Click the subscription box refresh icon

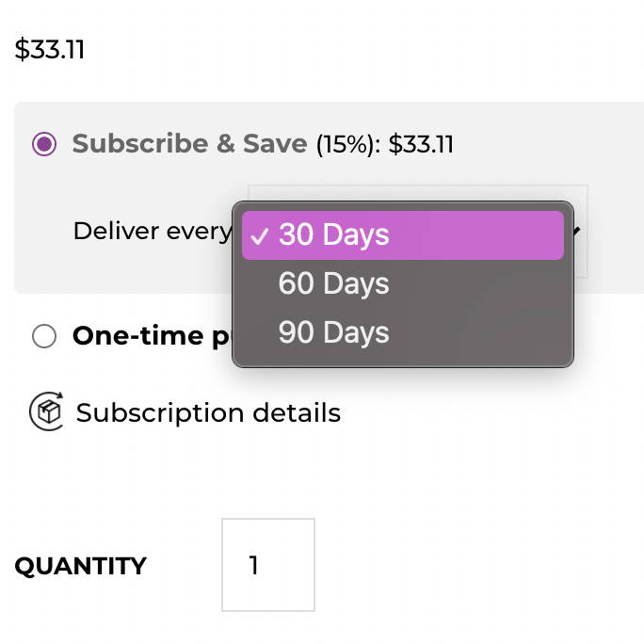coord(46,411)
